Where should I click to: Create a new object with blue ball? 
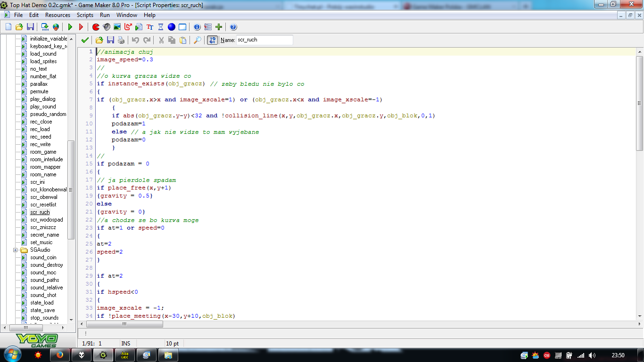point(172,27)
